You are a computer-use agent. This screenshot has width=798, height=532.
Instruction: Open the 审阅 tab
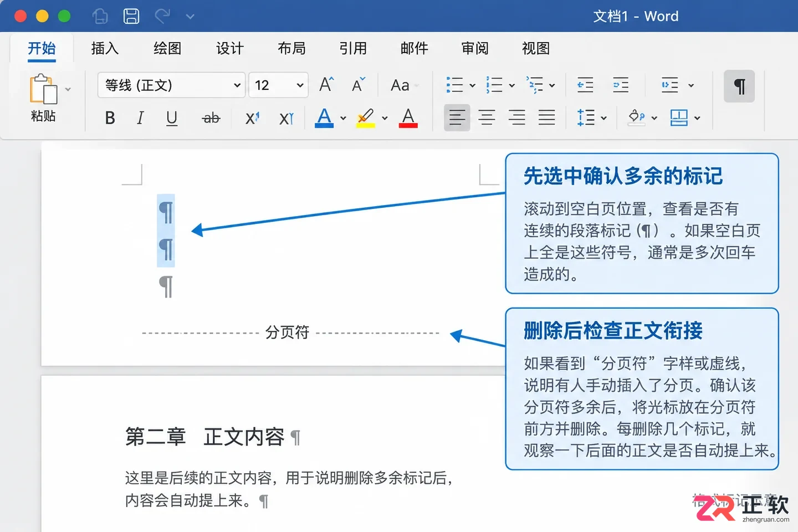click(475, 49)
